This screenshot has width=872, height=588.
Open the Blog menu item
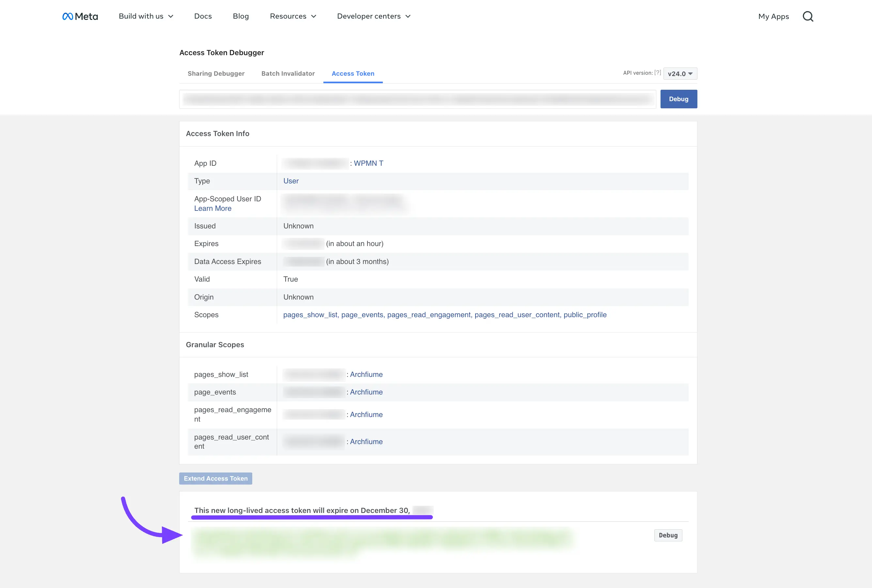(x=241, y=16)
